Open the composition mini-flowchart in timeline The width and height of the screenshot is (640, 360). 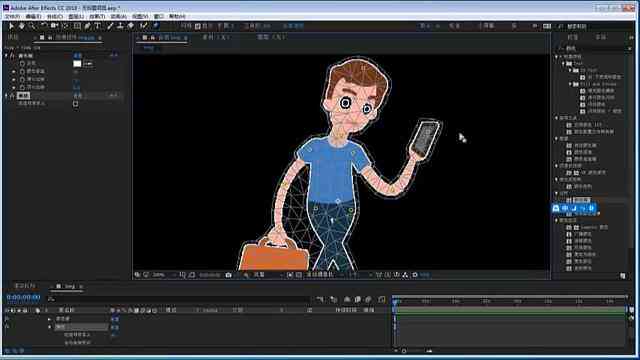tap(320, 300)
